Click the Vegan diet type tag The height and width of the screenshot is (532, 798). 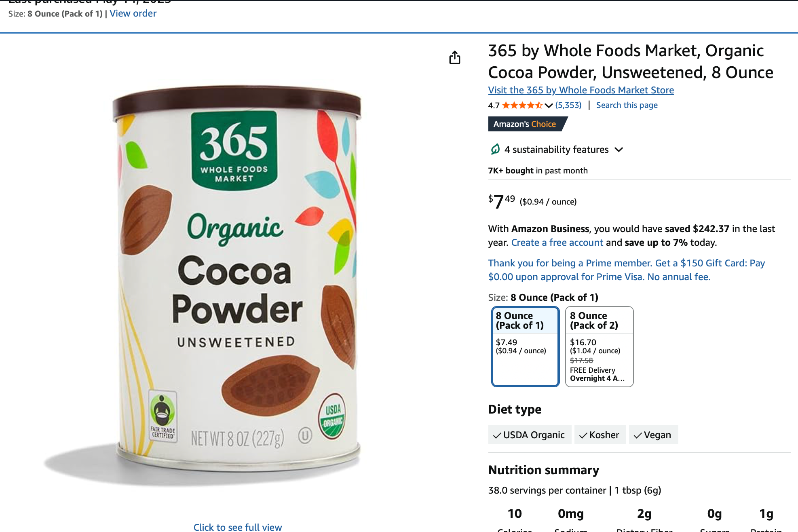click(x=653, y=435)
